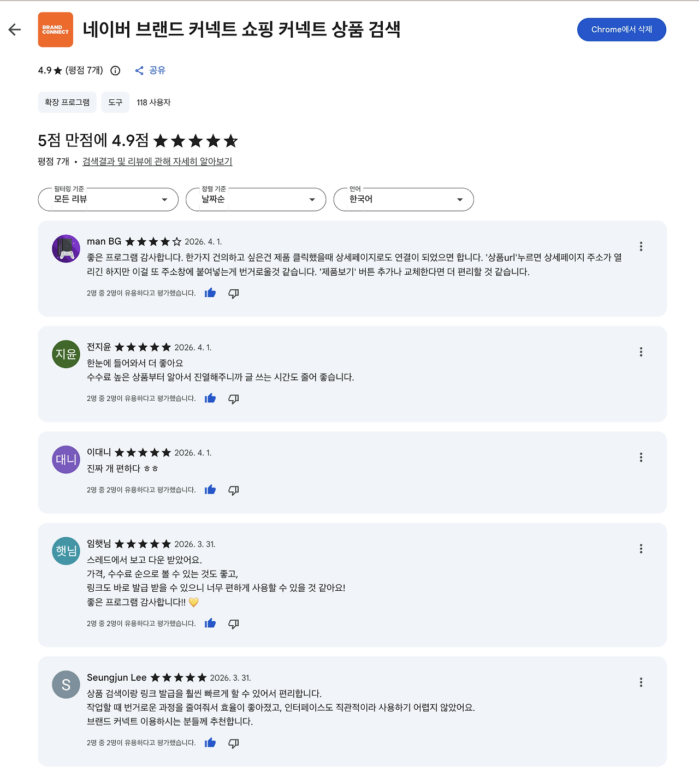The height and width of the screenshot is (784, 699).
Task: Expand the 날짜순 sorting dropdown
Action: (256, 199)
